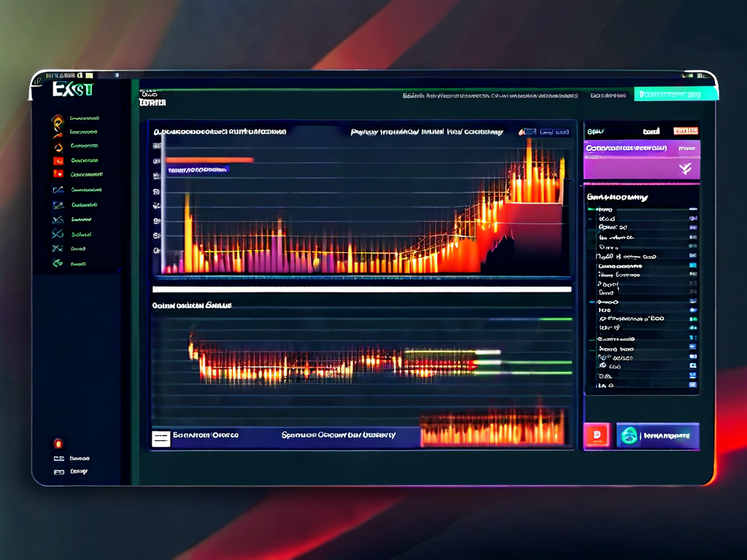
Task: Toggle the first row indicator in the right list
Action: point(692,210)
